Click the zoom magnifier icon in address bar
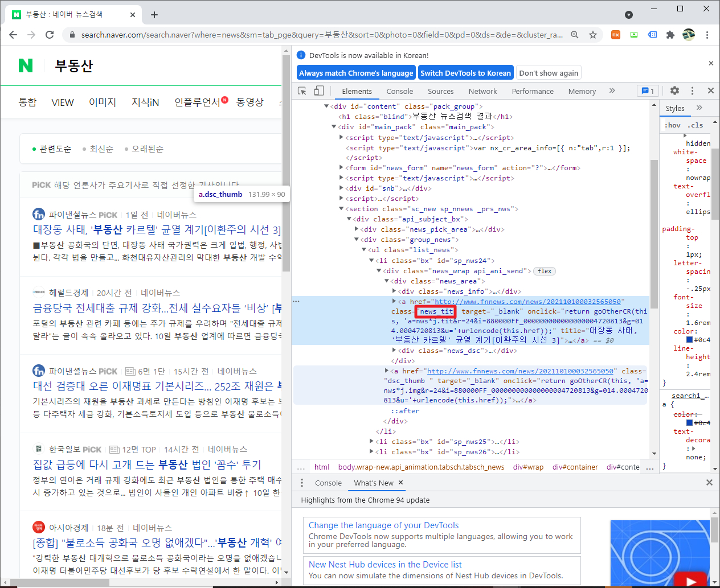 pyautogui.click(x=575, y=35)
